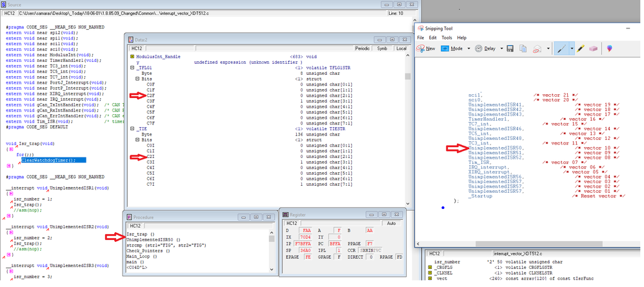
Task: Click the fold marker after Isr_trap opening brace
Action: click(12, 149)
